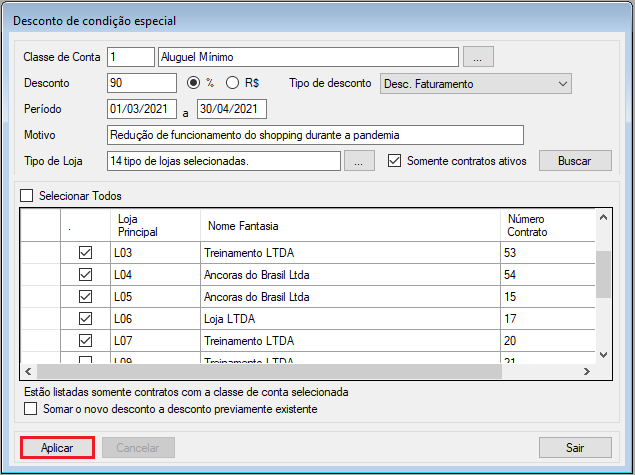Click the period end date field 30/04/2021
This screenshot has height=475, width=635.
pos(232,109)
